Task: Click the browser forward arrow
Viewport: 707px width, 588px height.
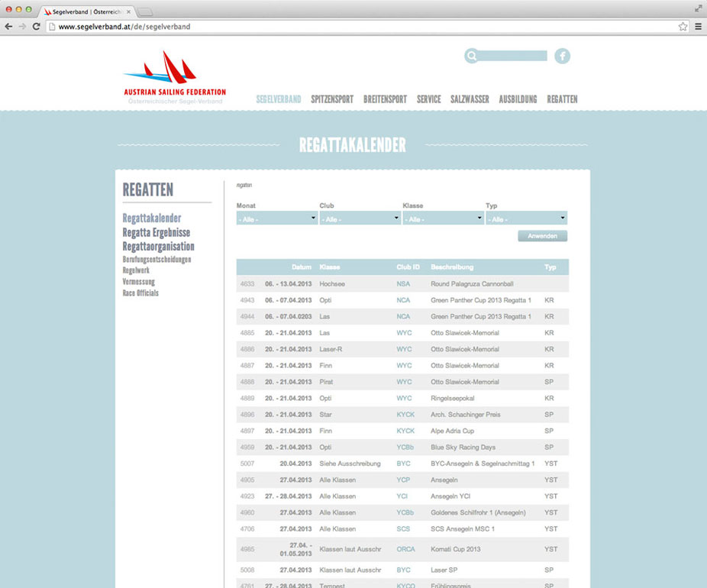Action: 22,26
